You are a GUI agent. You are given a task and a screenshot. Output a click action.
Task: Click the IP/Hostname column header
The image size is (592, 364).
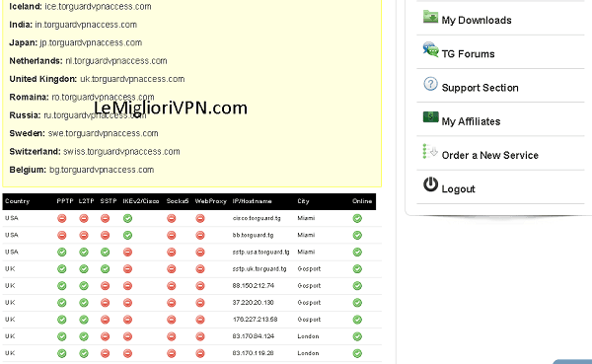(253, 201)
